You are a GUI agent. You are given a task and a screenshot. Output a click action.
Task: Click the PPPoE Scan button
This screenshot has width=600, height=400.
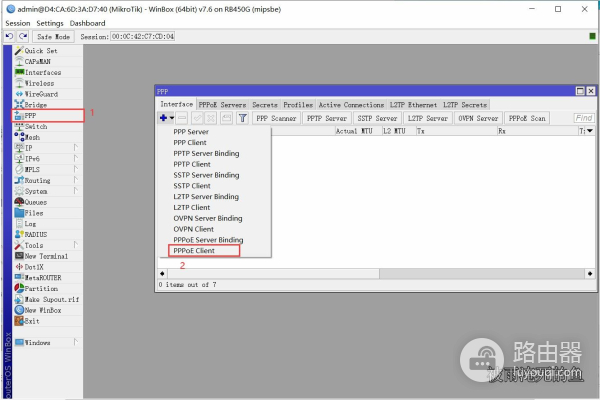(x=527, y=118)
